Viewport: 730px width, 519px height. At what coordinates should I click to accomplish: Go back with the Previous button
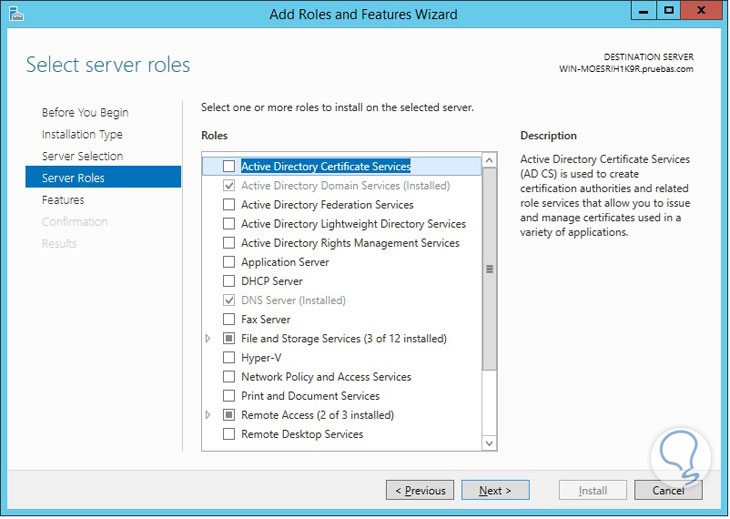tap(420, 491)
